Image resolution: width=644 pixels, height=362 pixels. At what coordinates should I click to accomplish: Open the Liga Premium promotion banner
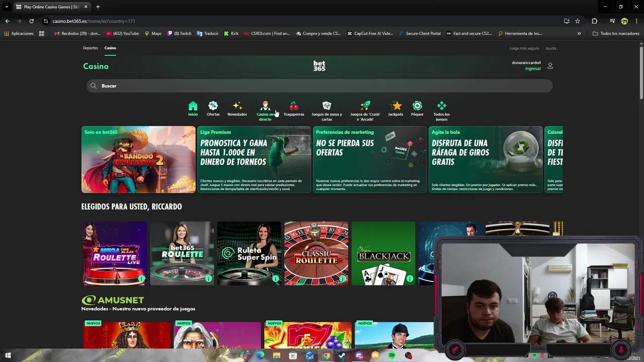click(x=254, y=159)
